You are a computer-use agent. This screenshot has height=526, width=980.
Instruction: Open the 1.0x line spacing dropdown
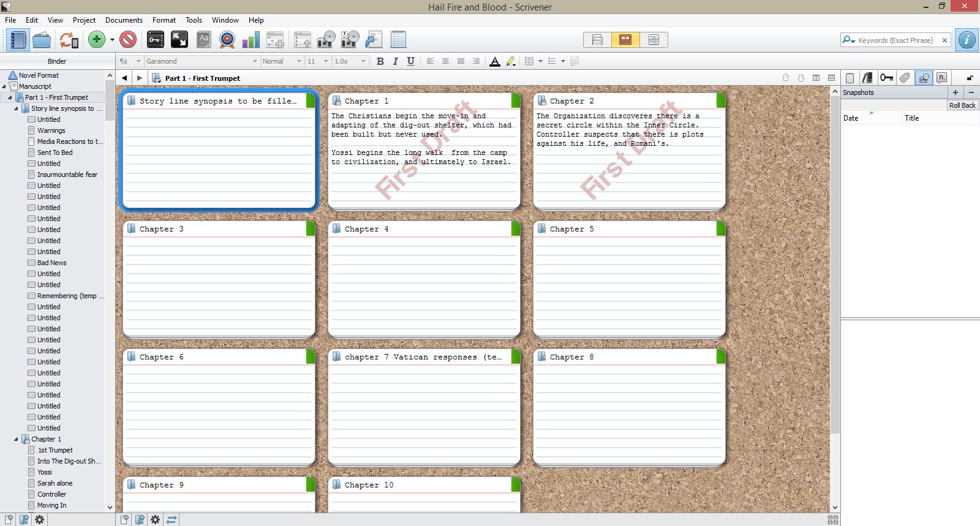[350, 61]
